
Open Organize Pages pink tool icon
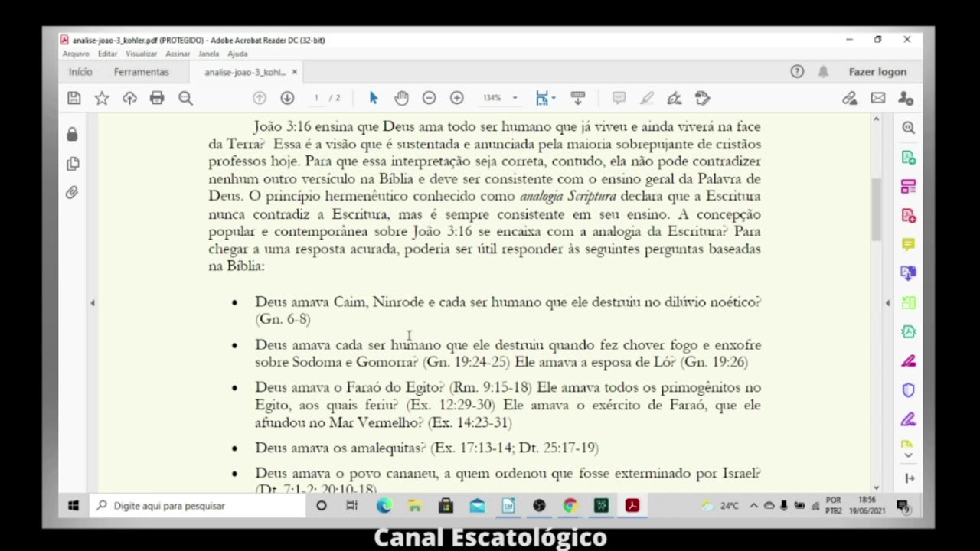pos(909,187)
